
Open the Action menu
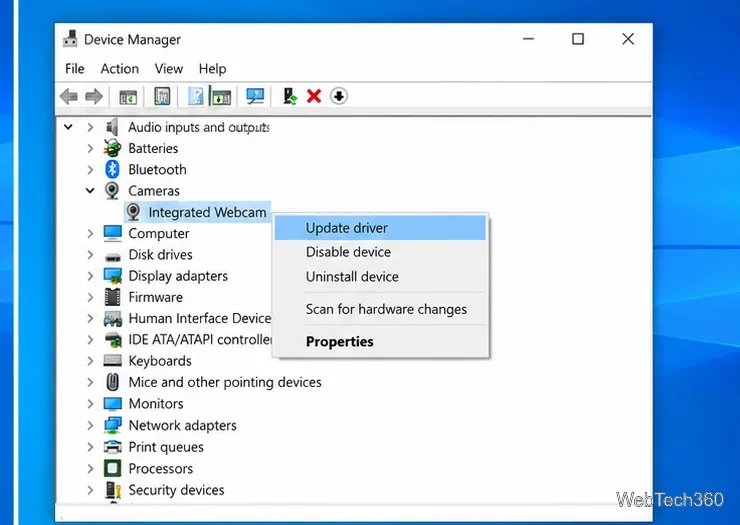point(119,69)
